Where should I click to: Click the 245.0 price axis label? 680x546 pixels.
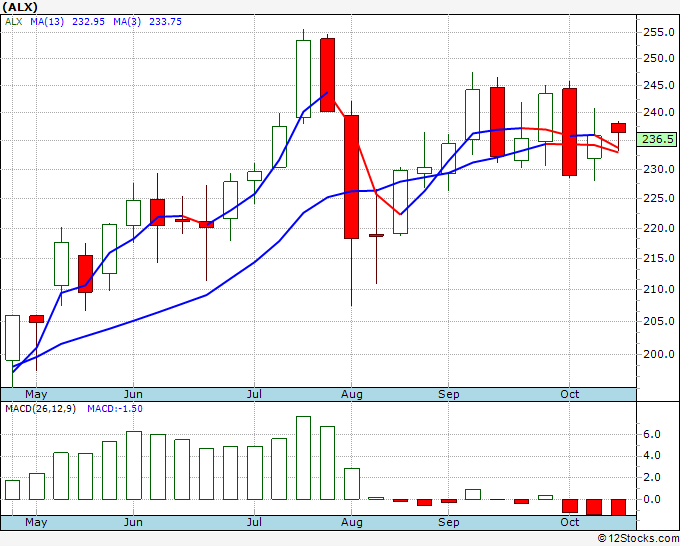pyautogui.click(x=659, y=85)
